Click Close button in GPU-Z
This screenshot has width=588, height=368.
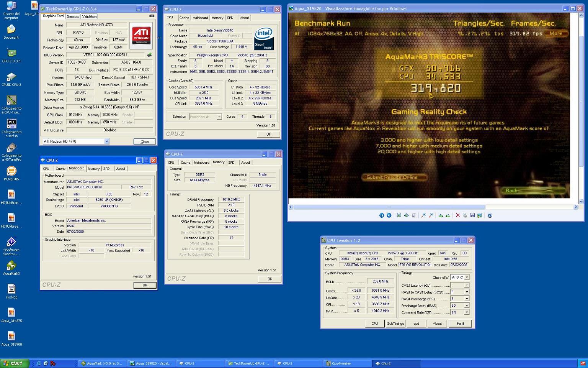145,141
